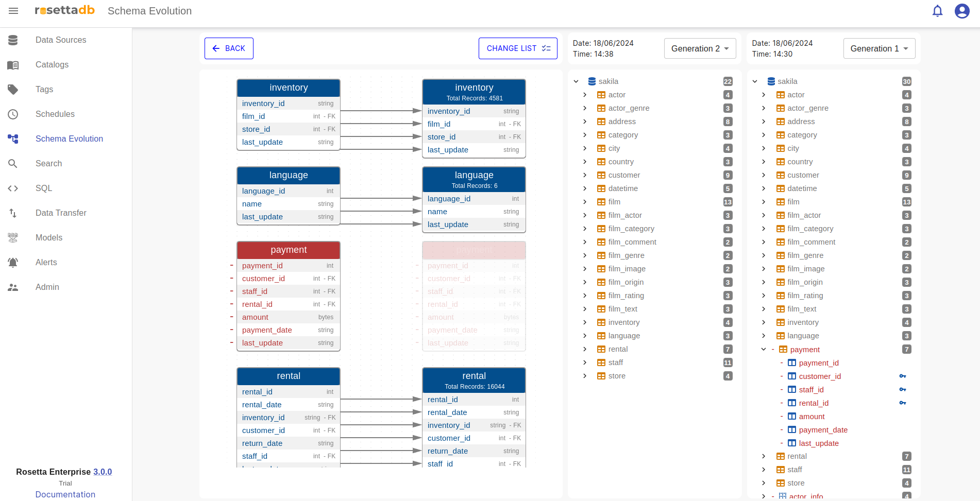This screenshot has width=980, height=501.
Task: Open the hamburger navigation menu
Action: click(13, 11)
